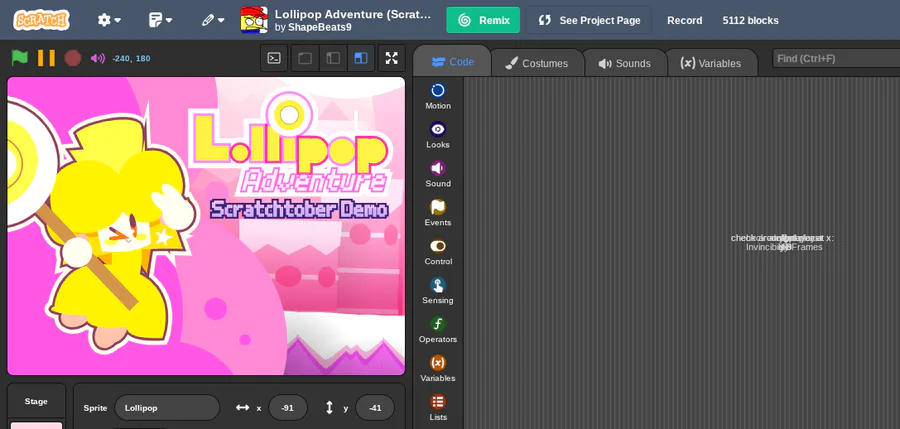
Task: Click the Scratch logo
Action: point(41,20)
